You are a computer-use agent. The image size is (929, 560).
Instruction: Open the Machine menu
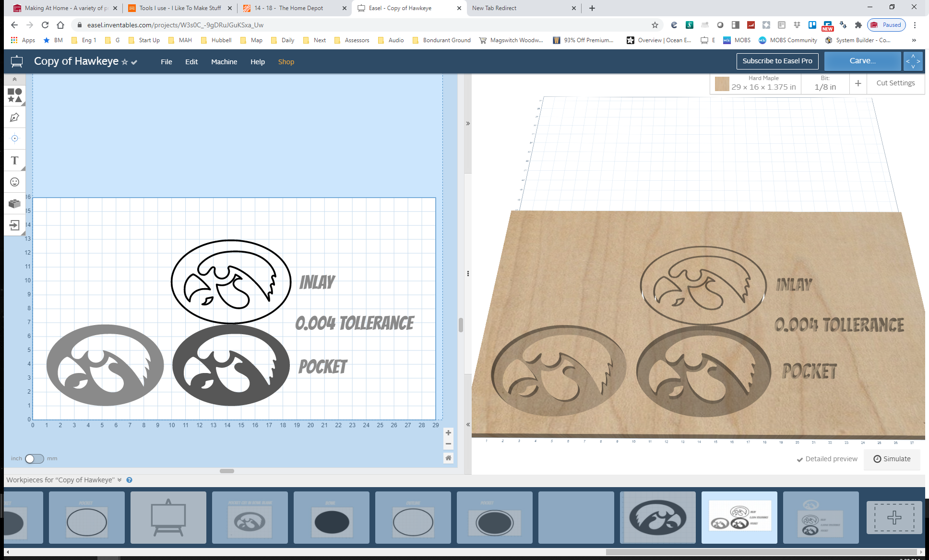click(x=224, y=62)
